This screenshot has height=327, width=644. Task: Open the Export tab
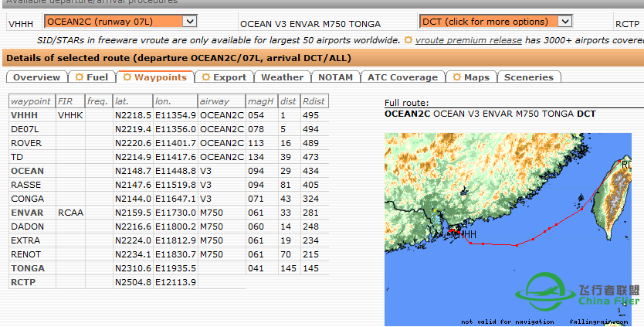224,77
